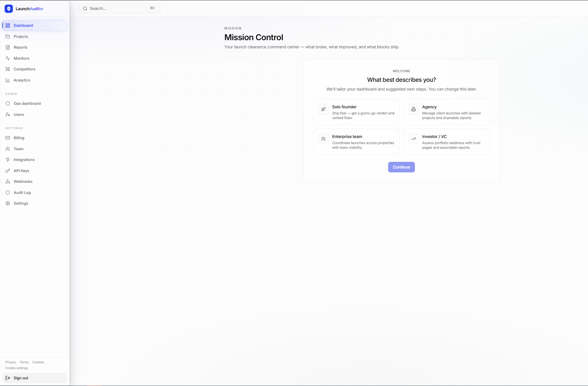588x386 pixels.
Task: Open the Competitors page
Action: tap(35, 69)
